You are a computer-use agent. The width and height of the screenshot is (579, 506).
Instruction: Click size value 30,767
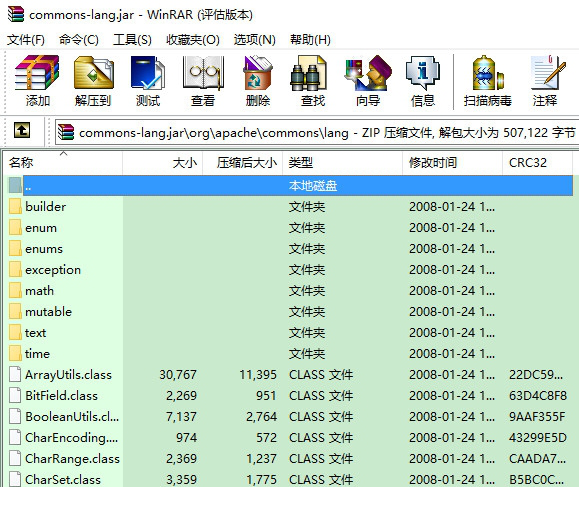tap(178, 375)
